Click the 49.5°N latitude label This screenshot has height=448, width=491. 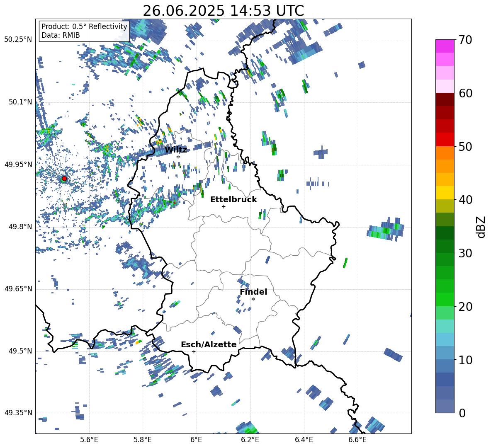pyautogui.click(x=20, y=351)
